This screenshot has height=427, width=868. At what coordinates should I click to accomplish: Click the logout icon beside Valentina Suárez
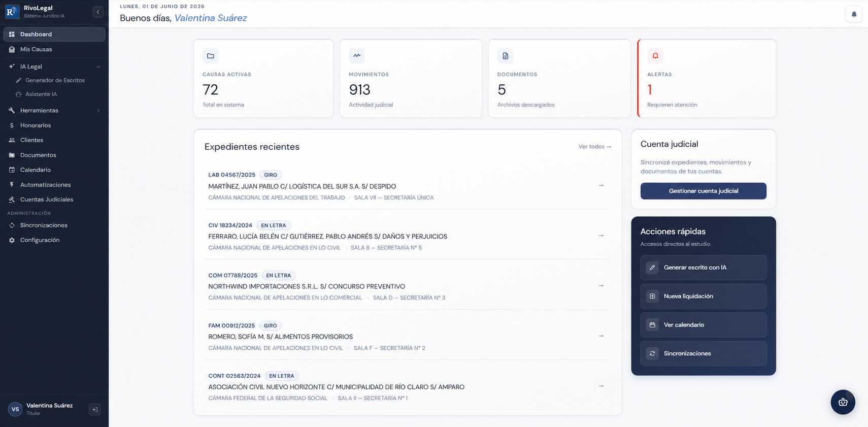coord(94,409)
